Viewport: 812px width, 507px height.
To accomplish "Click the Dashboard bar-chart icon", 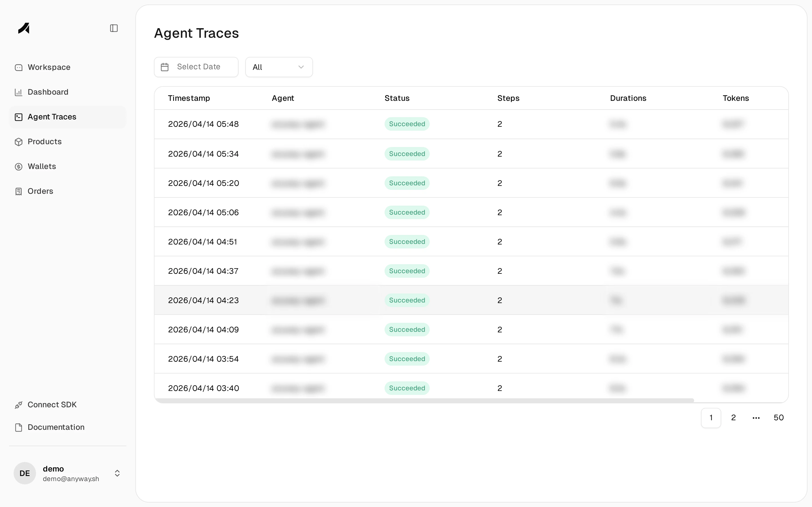I will point(19,92).
